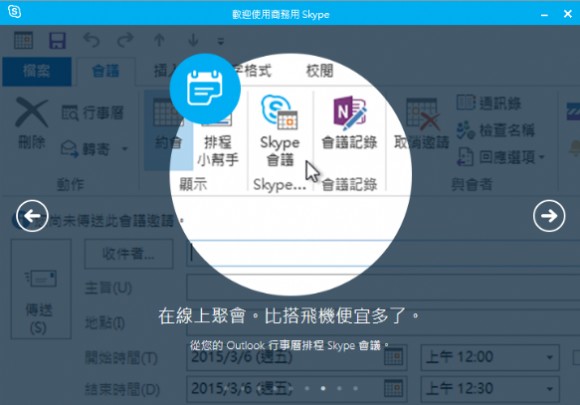Click the 檢查名稱 item
Viewport: 580px width, 405px height.
495,130
